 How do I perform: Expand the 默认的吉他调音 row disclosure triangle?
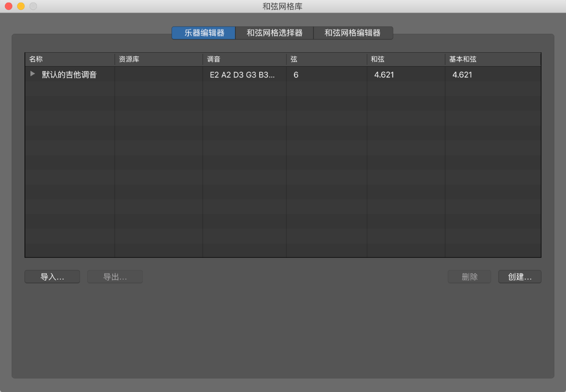click(x=32, y=74)
